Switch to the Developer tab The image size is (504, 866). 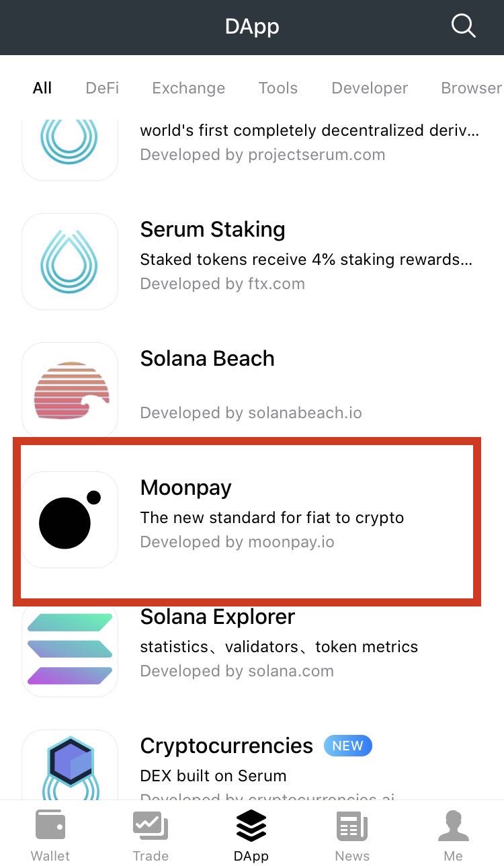[x=369, y=88]
